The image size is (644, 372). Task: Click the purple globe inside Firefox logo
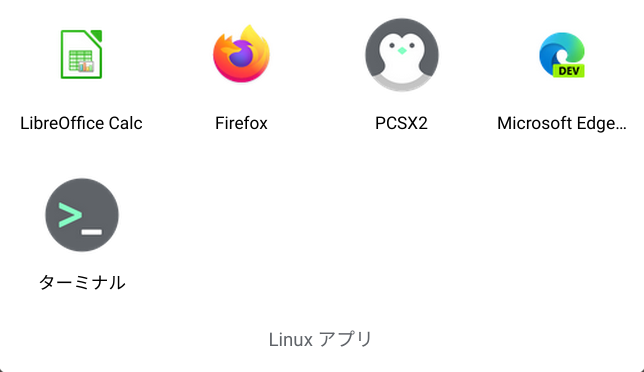click(x=241, y=54)
